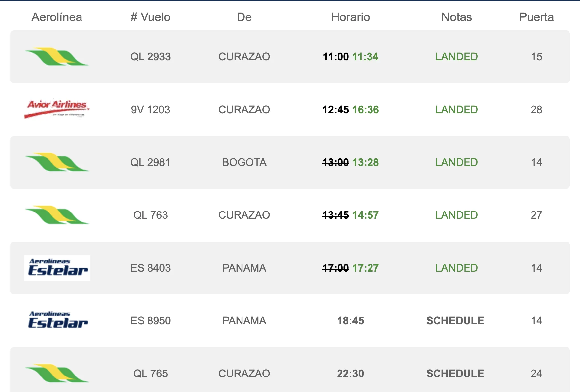Click the 22:30 scheduled time
This screenshot has width=580, height=392.
(x=350, y=374)
